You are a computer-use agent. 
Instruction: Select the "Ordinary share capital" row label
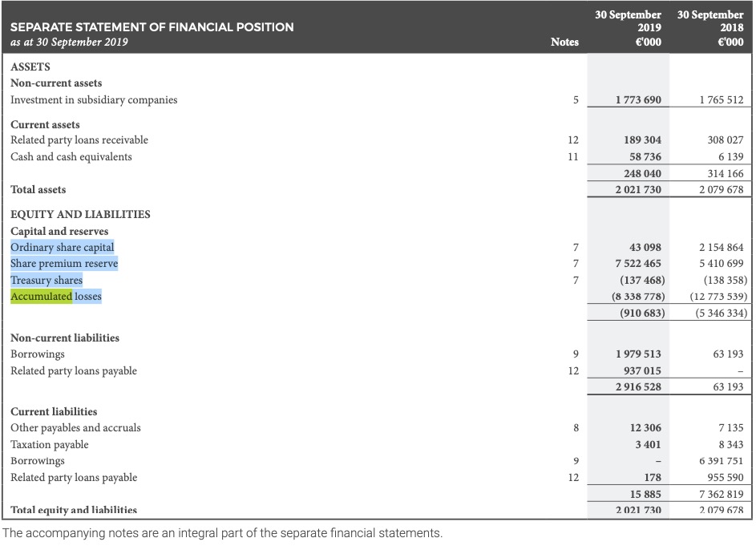click(x=63, y=247)
